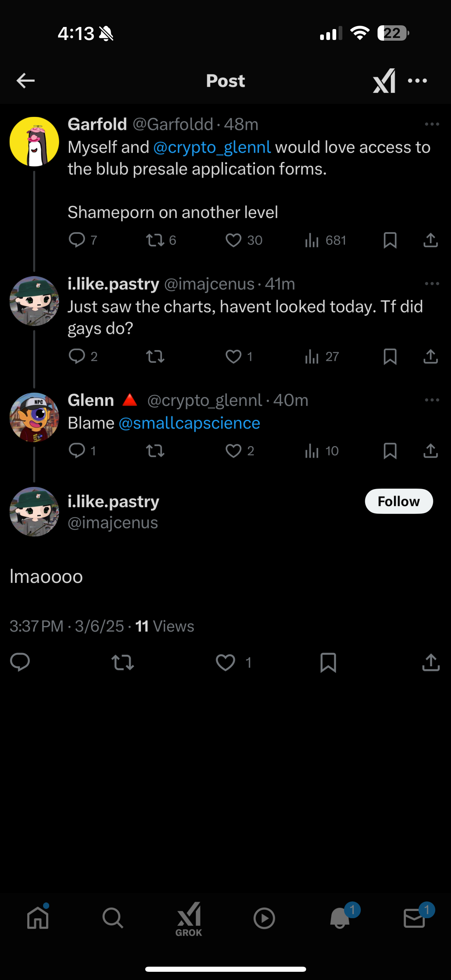The image size is (451, 980).
Task: Go to the Home tab
Action: coord(38,918)
